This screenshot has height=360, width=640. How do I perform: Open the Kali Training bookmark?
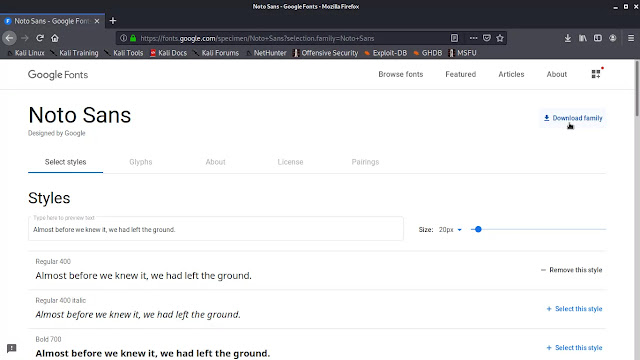tap(74, 53)
